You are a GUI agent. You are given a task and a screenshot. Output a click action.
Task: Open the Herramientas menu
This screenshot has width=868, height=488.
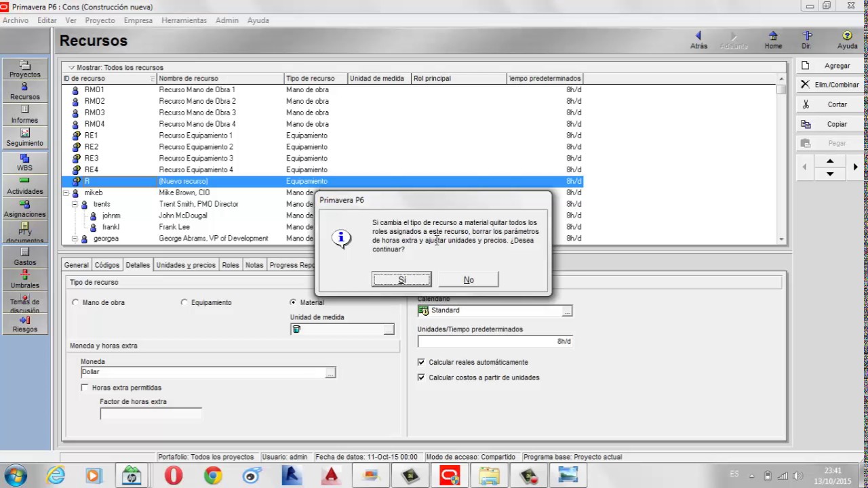[184, 20]
